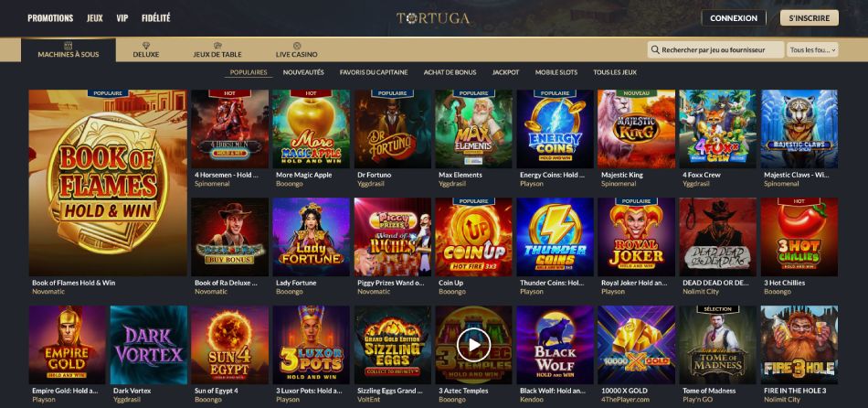Select the Jackpot category tab
The width and height of the screenshot is (868, 408).
[505, 72]
